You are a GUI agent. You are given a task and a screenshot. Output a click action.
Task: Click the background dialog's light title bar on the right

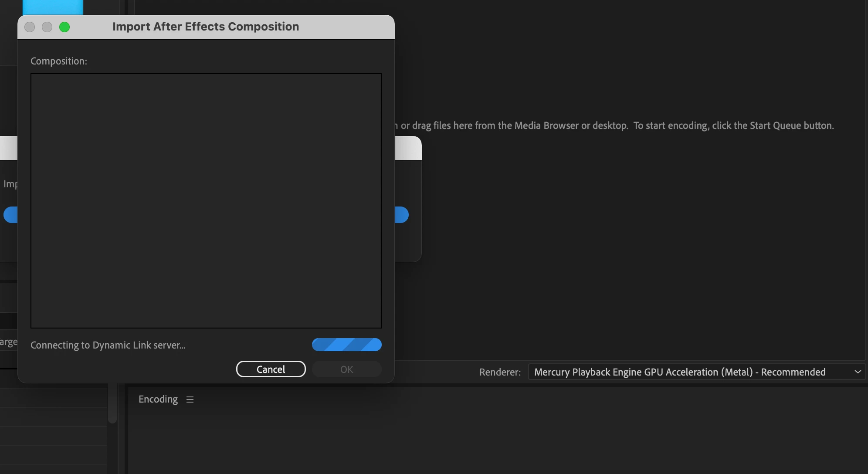[408, 149]
